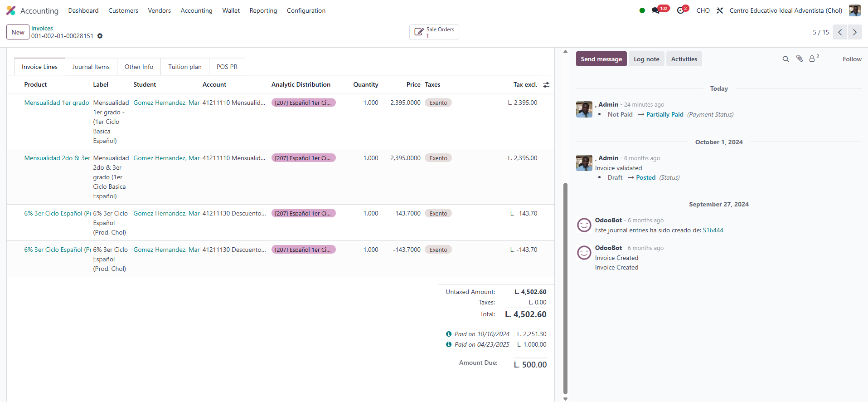Click the pink analytic tag on first line

(x=303, y=103)
